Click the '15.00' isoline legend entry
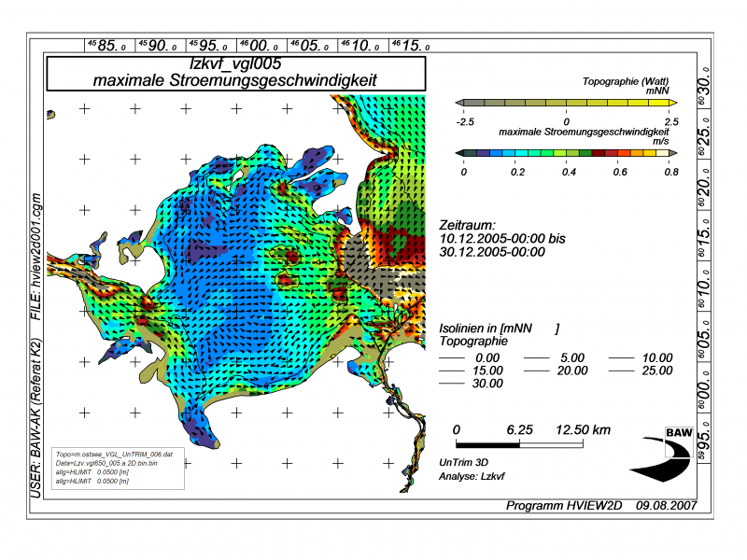Viewport: 747px width, 560px height. tap(472, 371)
